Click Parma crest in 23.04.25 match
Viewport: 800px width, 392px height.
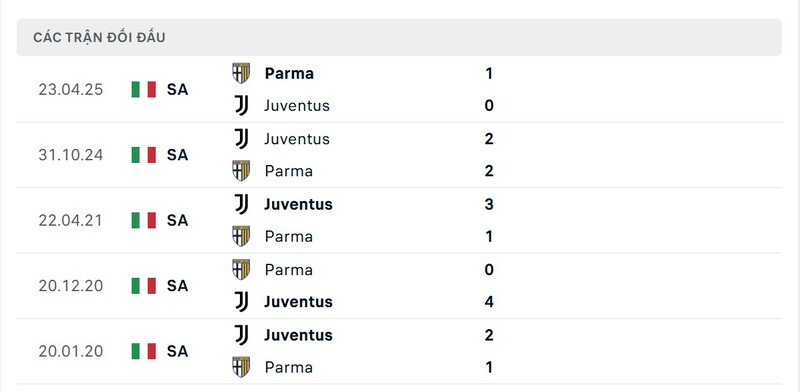coord(241,73)
